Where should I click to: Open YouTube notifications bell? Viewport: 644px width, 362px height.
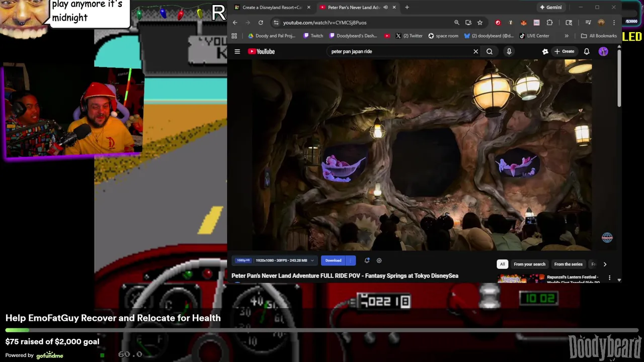[587, 51]
